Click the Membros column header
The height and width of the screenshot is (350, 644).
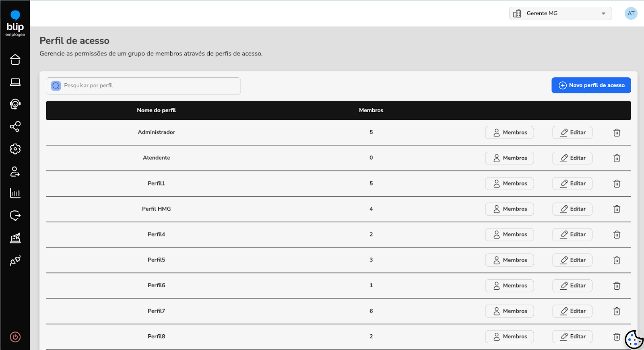[x=371, y=110]
